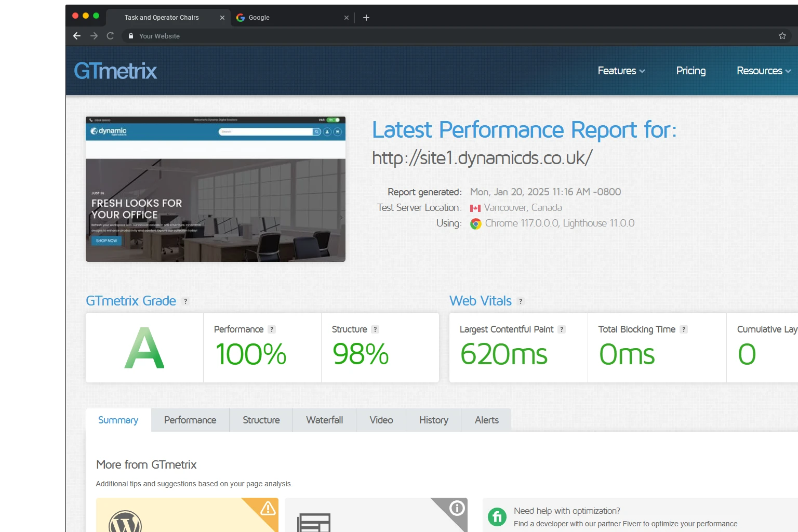Select the Alerts tab

coord(487,420)
